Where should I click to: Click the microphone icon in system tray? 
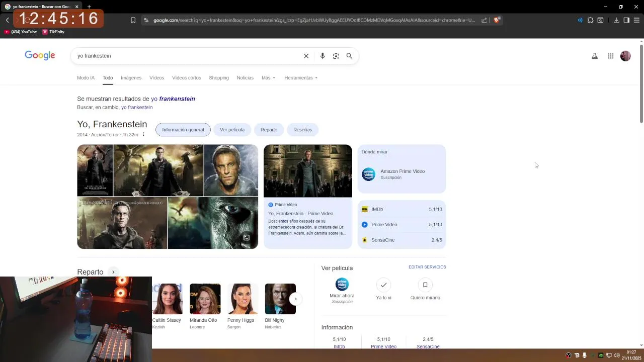click(584, 355)
